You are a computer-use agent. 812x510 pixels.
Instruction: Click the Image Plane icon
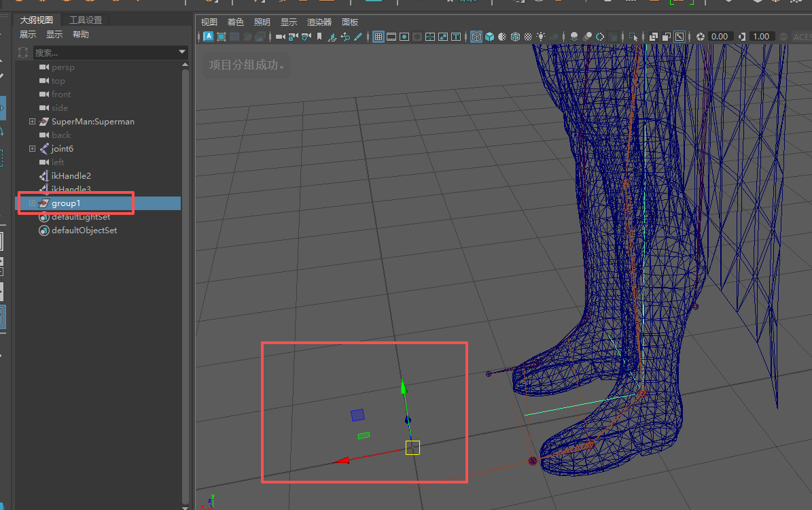click(332, 37)
